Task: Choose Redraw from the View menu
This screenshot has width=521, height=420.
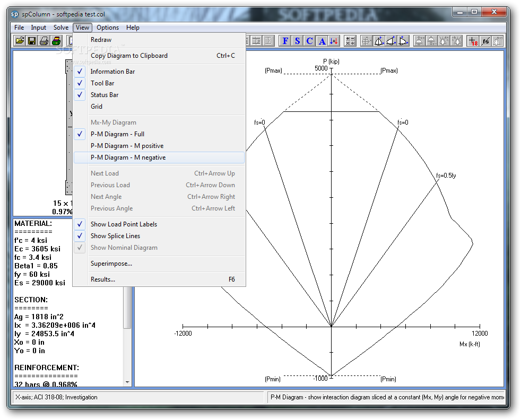Action: tap(159, 40)
